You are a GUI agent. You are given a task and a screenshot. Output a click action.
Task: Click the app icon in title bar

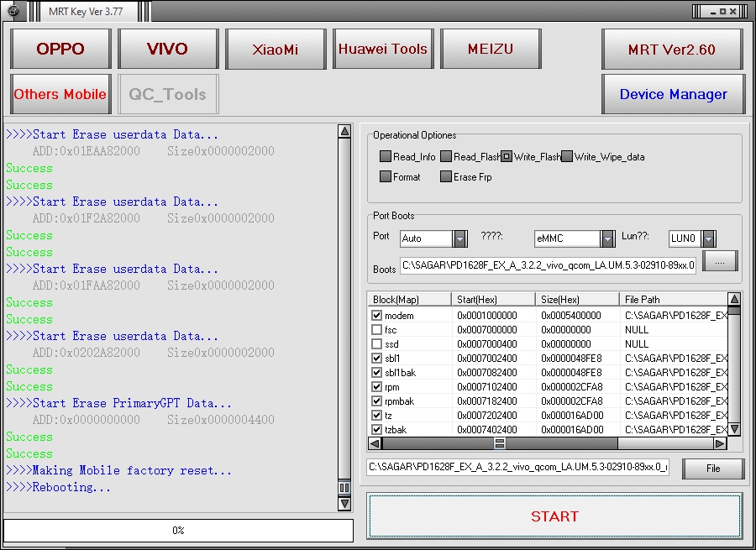point(14,11)
